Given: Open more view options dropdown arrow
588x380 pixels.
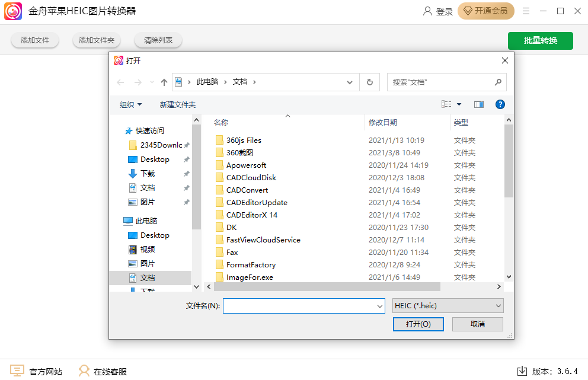Looking at the screenshot, I should [459, 104].
